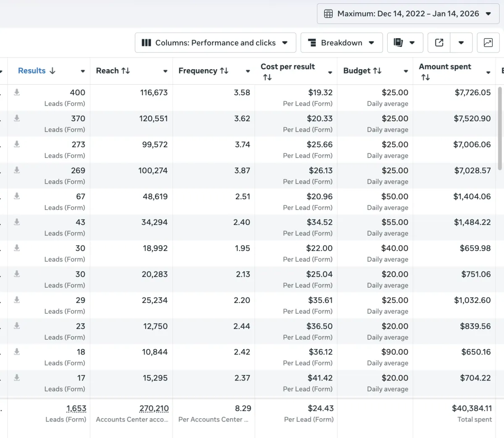Click download icon beside 67 leads row
504x438 pixels.
(x=17, y=196)
